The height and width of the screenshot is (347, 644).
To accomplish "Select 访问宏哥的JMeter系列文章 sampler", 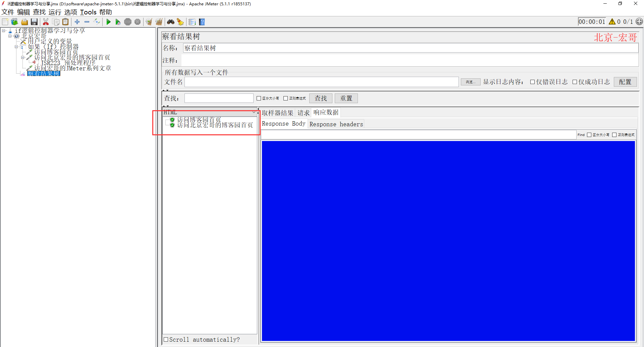I will click(72, 68).
